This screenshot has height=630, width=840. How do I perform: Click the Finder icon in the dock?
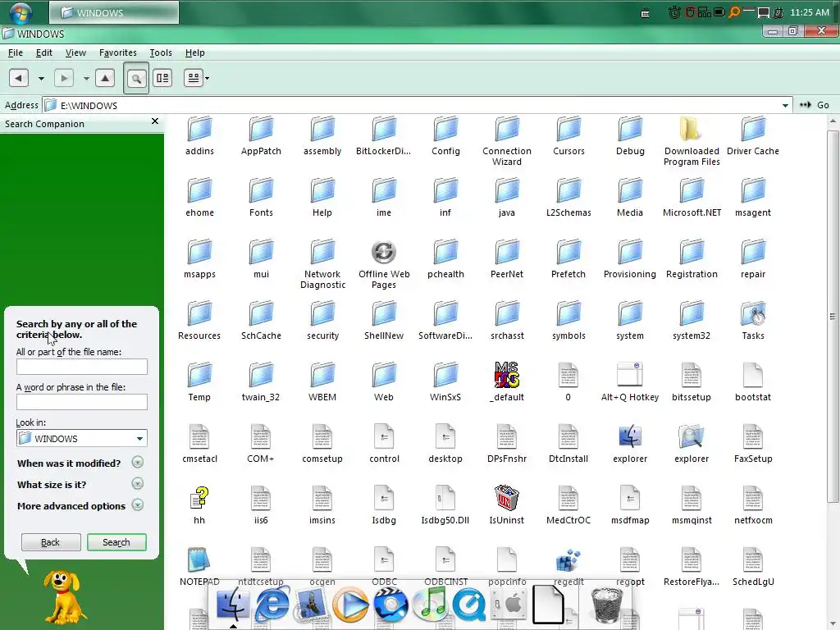pyautogui.click(x=232, y=605)
